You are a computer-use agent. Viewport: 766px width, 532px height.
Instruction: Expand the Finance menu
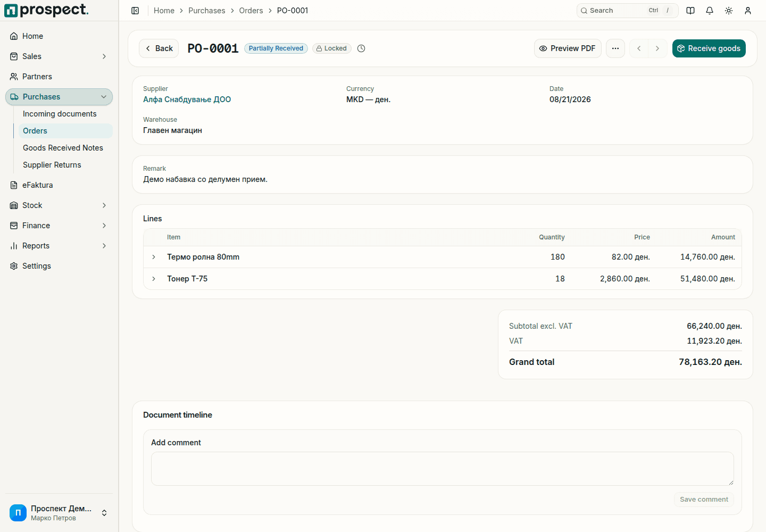59,226
